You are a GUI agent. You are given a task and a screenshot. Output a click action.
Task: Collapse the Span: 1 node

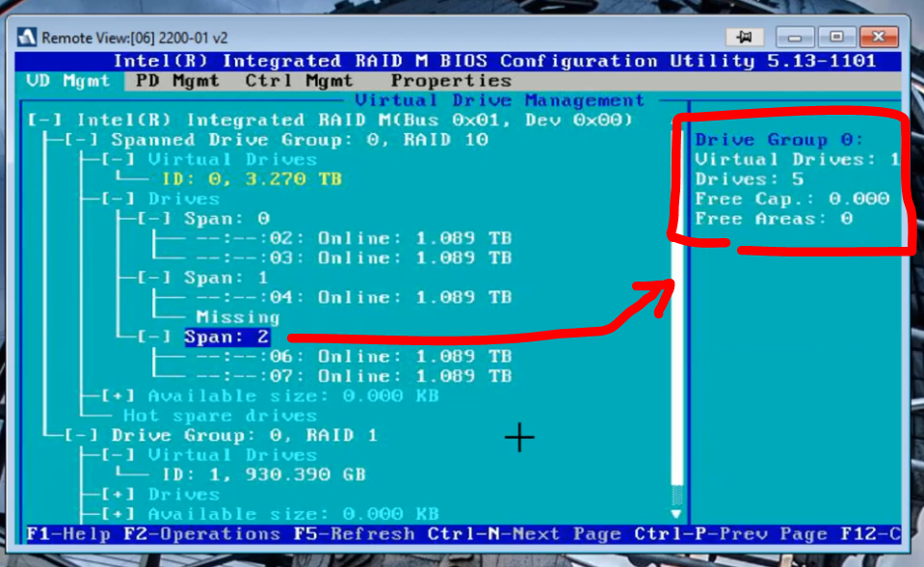click(154, 278)
